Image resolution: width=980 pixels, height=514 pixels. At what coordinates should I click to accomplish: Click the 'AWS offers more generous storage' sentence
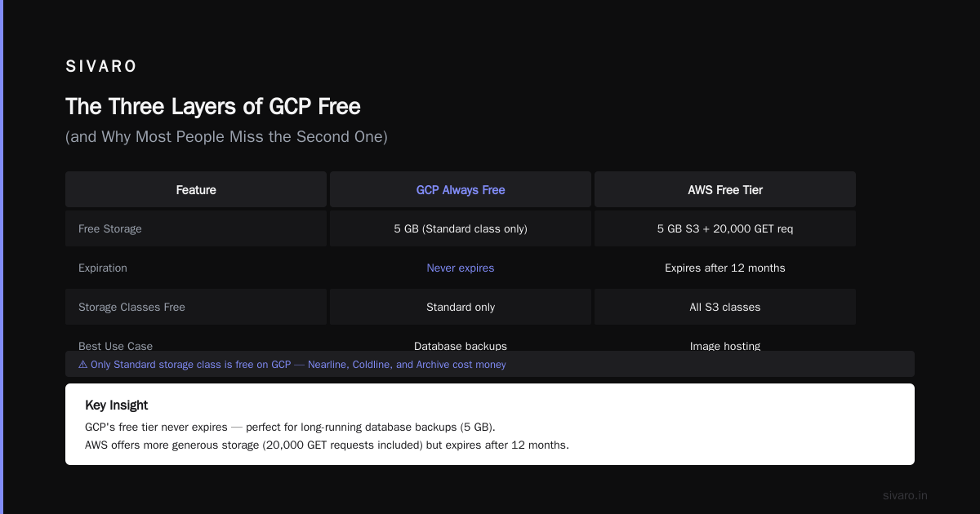pyautogui.click(x=327, y=445)
